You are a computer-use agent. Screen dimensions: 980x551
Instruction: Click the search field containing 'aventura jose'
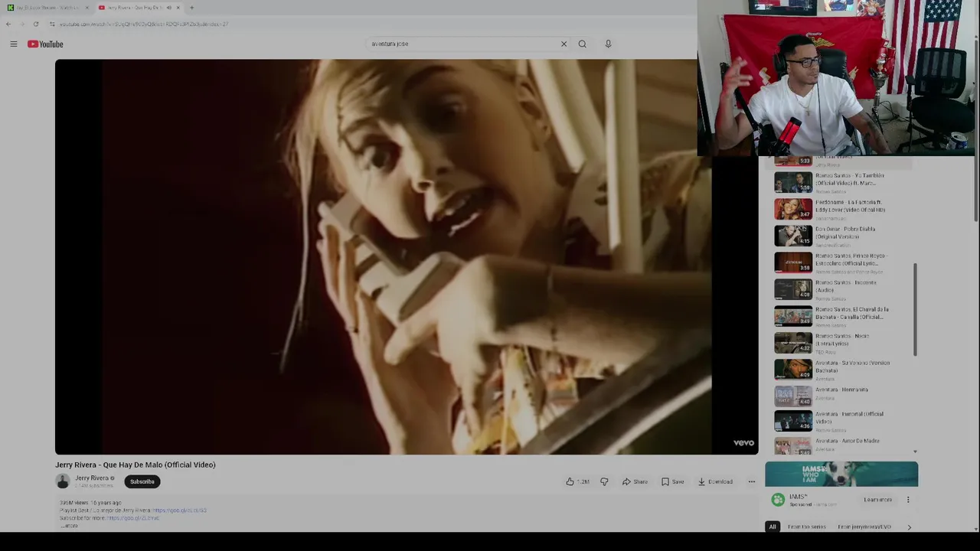tap(463, 44)
